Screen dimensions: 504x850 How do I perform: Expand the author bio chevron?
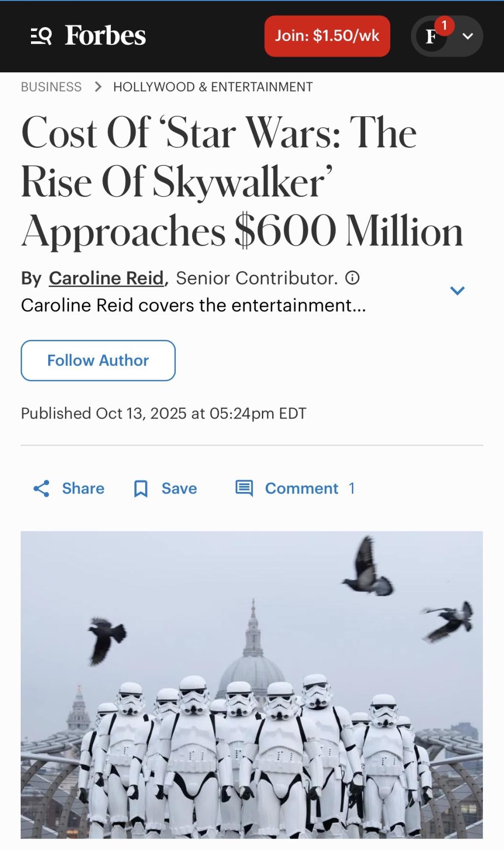[x=457, y=291]
